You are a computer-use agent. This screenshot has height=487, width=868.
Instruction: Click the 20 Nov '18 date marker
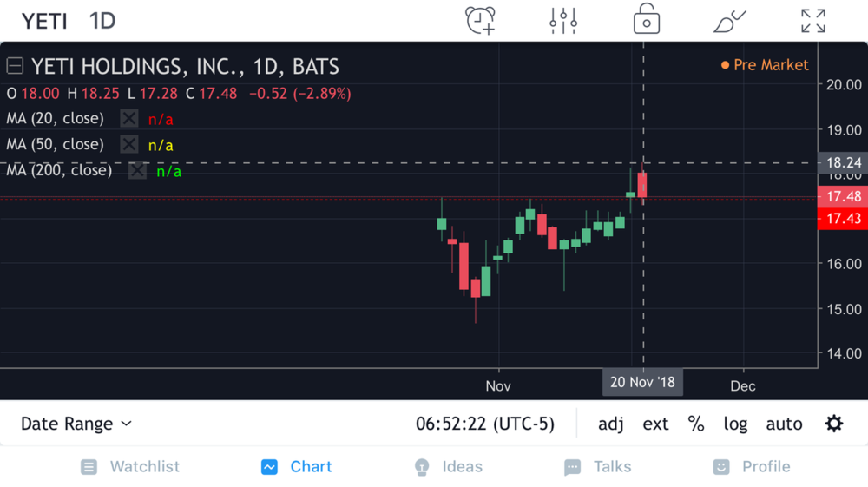coord(642,383)
